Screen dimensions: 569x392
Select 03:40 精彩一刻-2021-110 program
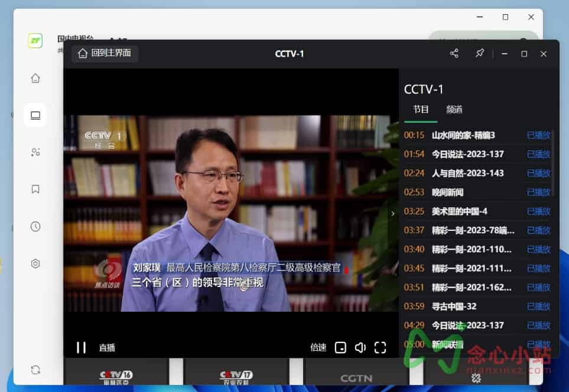[477, 249]
